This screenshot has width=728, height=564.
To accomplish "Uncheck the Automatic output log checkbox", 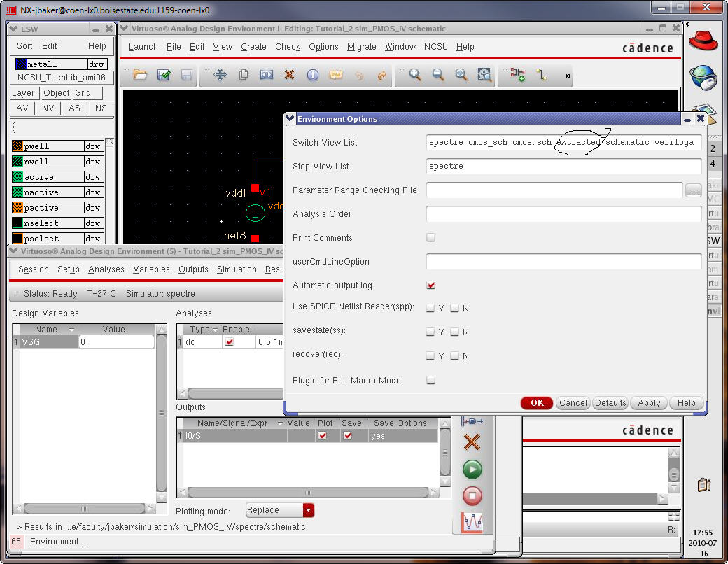I will pyautogui.click(x=431, y=285).
